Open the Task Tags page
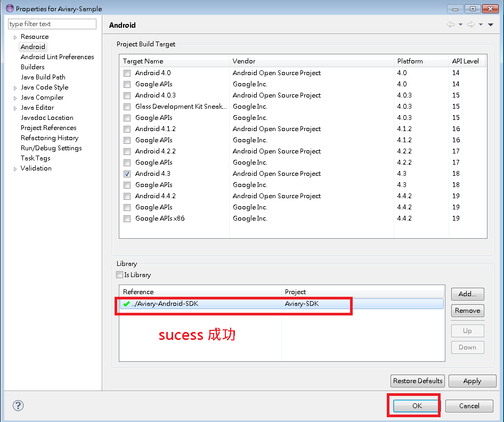 coord(35,158)
